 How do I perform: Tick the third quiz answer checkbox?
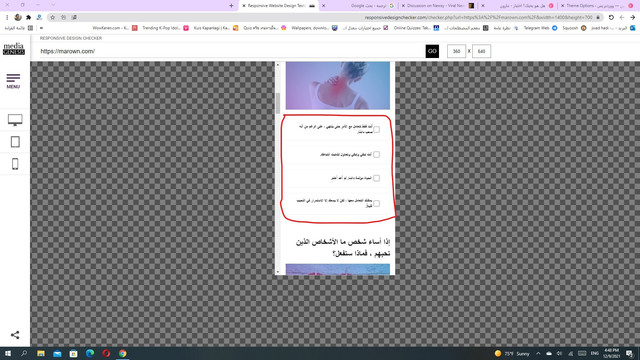pos(376,178)
